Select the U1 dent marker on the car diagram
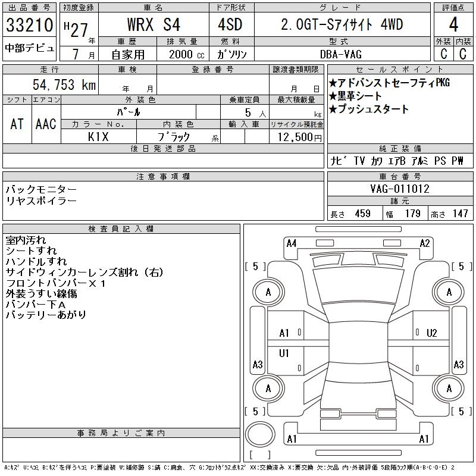The image size is (476, 476). [284, 353]
